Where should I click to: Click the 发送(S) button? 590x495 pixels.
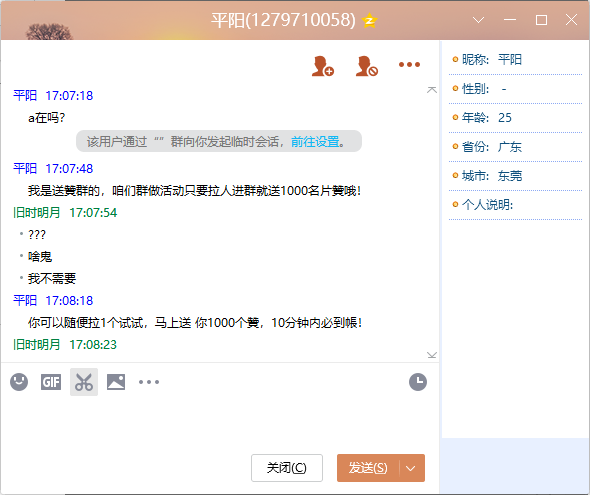(x=368, y=468)
